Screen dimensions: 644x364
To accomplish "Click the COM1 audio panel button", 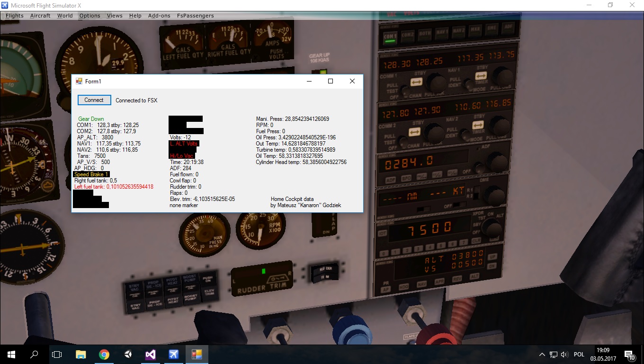I will 390,36.
